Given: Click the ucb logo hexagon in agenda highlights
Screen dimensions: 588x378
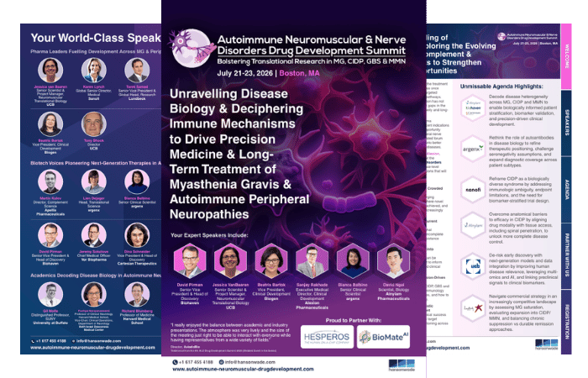Looking at the screenshot, I should pyautogui.click(x=473, y=266).
